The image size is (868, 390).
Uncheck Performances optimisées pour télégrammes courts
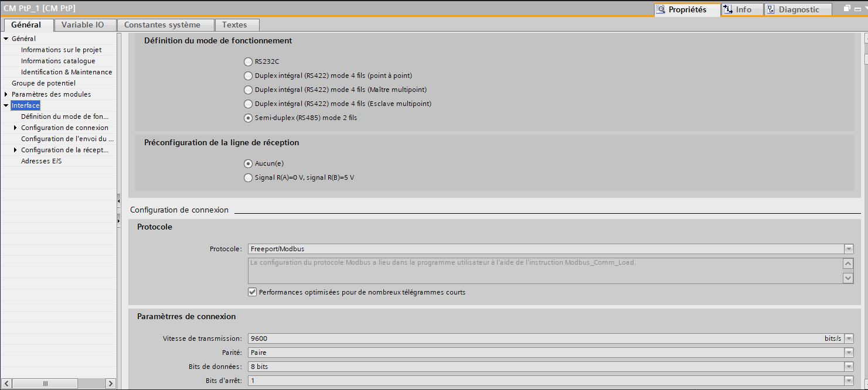coord(253,292)
